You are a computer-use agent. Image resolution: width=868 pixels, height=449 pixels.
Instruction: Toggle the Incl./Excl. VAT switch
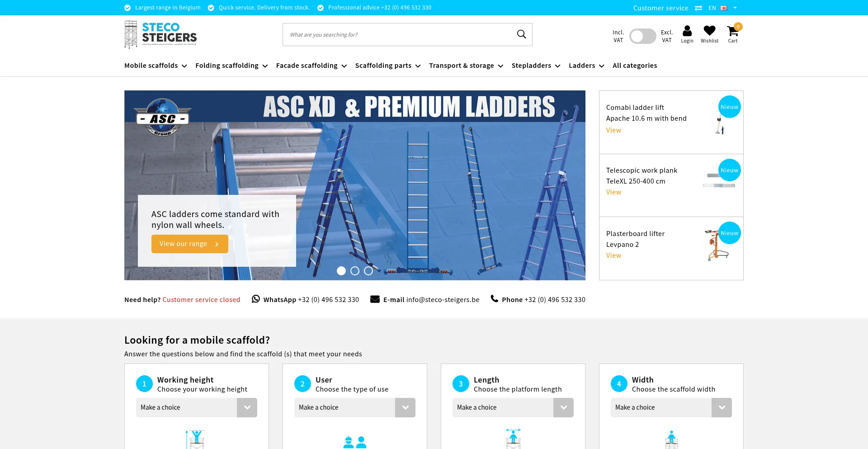click(x=642, y=36)
